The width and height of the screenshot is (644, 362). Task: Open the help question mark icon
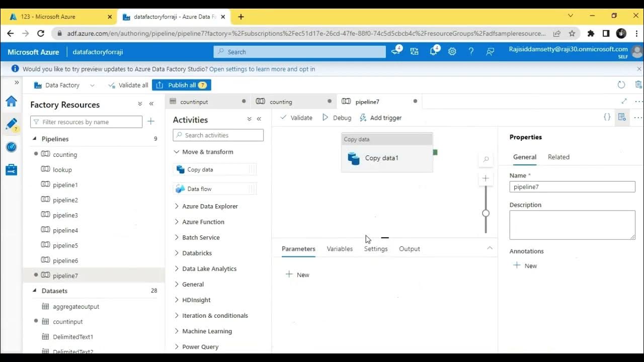click(x=471, y=51)
